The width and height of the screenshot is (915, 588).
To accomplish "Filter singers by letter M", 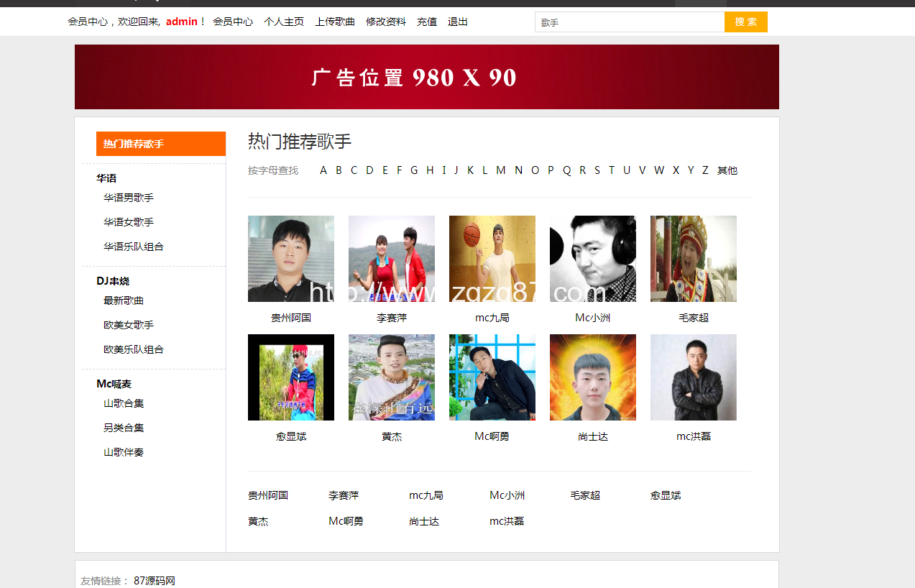I will pos(500,170).
